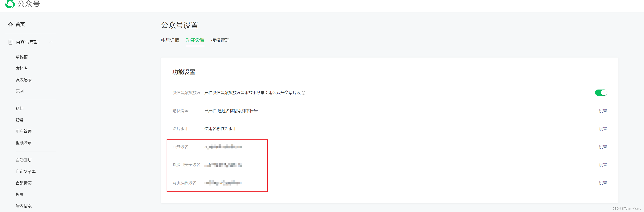The height and width of the screenshot is (212, 644).
Task: Open 草稿箱 in sidebar
Action: (x=22, y=57)
